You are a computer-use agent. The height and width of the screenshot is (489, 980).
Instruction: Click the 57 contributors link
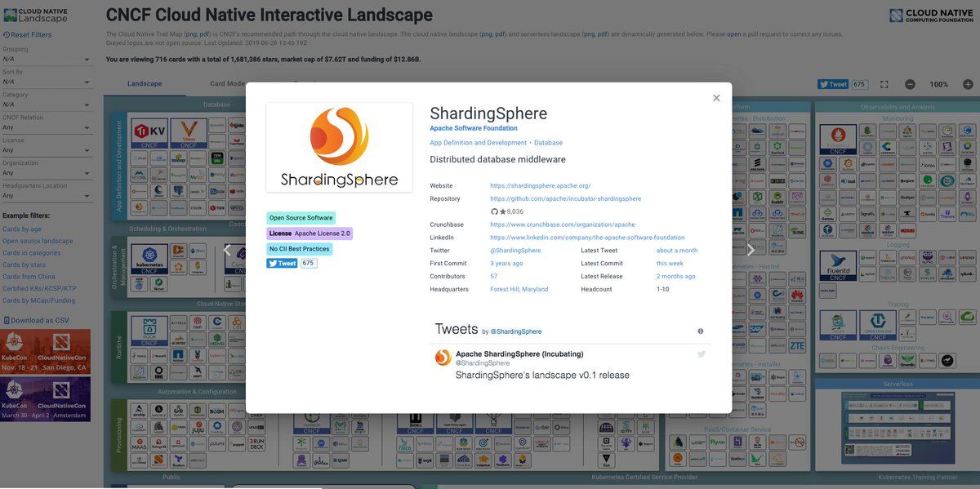(494, 276)
